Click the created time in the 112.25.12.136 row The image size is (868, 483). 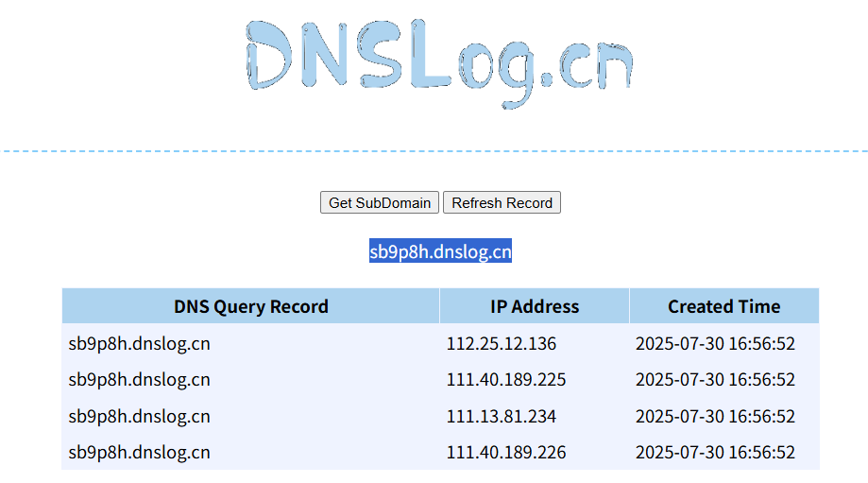(715, 343)
